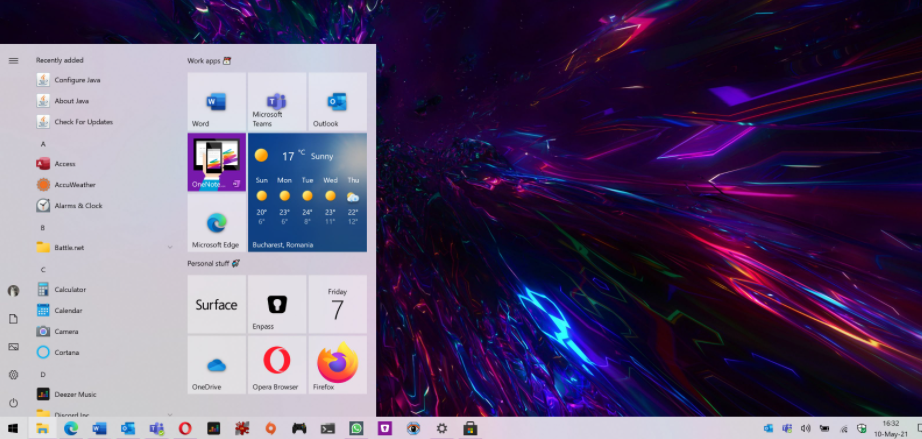This screenshot has width=922, height=439.
Task: Switch to Teams on the taskbar
Action: click(156, 428)
